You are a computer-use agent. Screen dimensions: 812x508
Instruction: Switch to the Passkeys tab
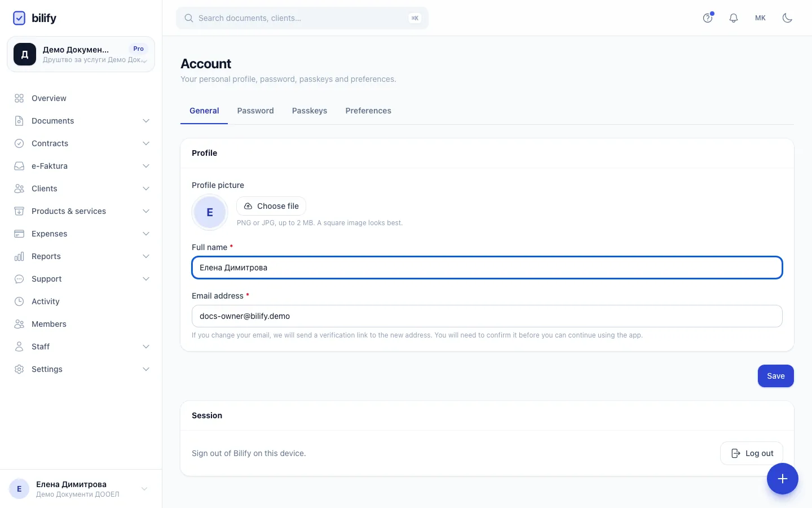310,111
